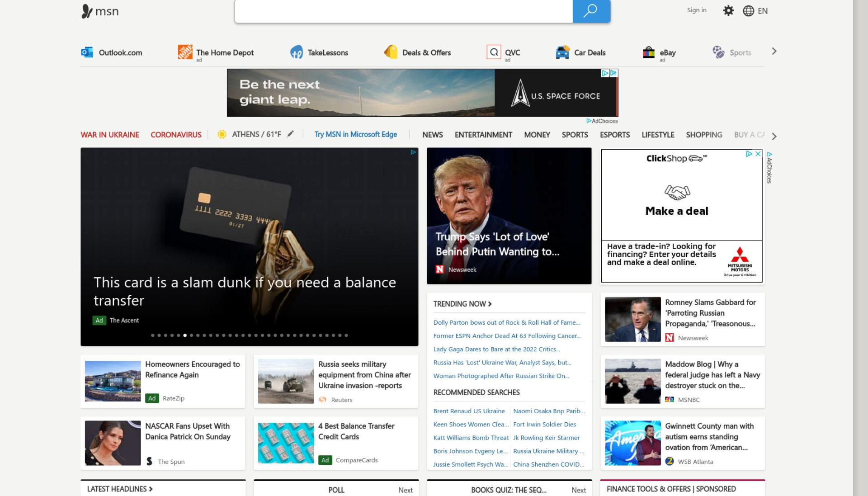Open the MONEY category
The width and height of the screenshot is (868, 496).
click(x=537, y=135)
